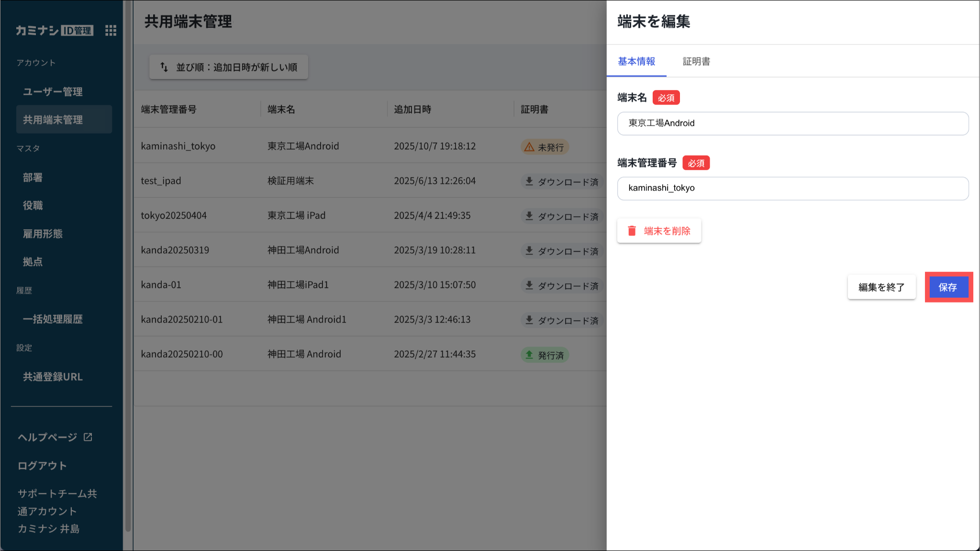
Task: Click the external link icon beside ヘルプページ
Action: [88, 437]
